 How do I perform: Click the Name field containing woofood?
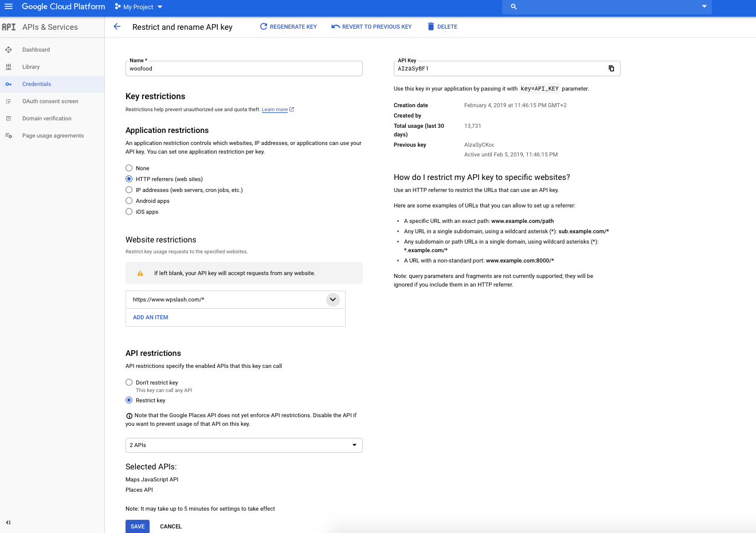coord(244,69)
